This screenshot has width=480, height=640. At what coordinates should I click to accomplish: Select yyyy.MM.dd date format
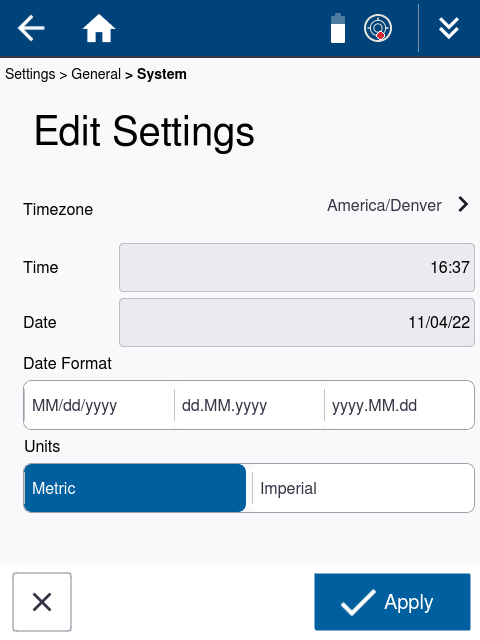pos(399,405)
